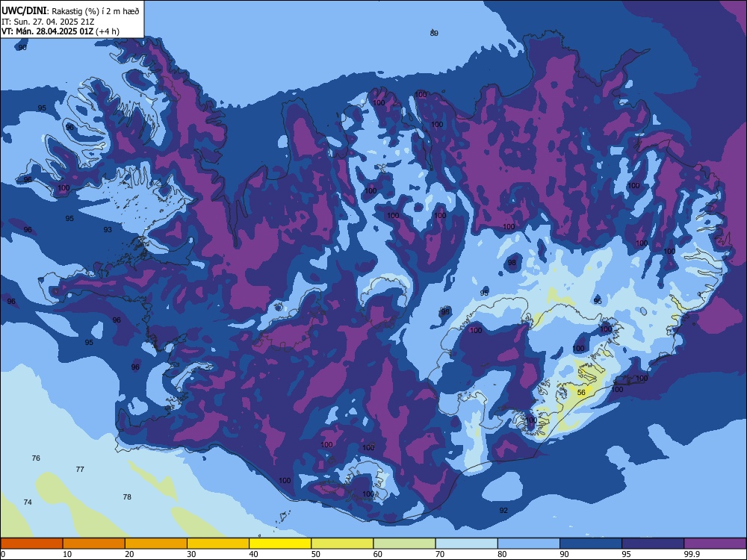Click the "92" humidity value on the map
Viewport: 747px width, 560px height.
503,511
